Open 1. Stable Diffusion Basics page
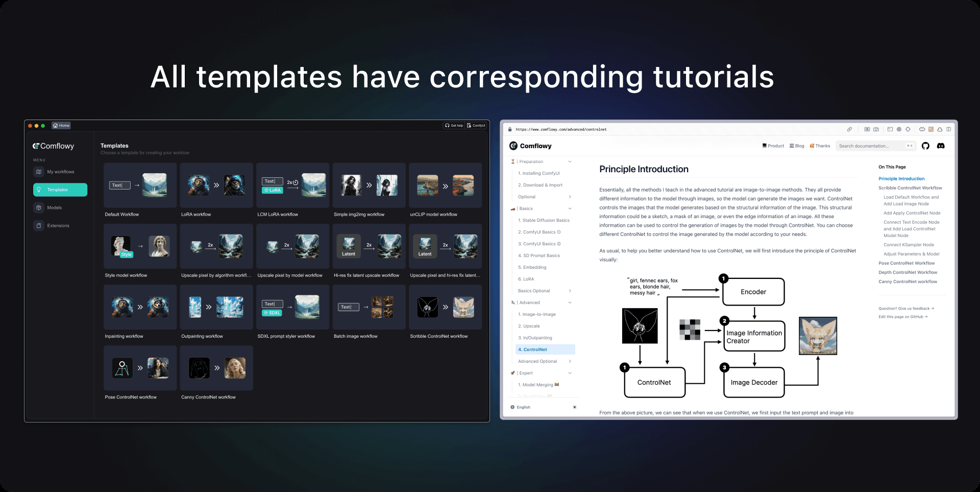980x492 pixels. click(544, 220)
